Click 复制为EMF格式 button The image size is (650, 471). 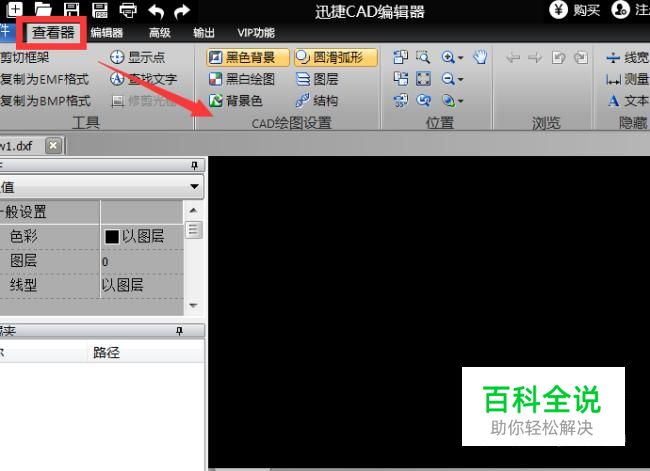(x=44, y=79)
